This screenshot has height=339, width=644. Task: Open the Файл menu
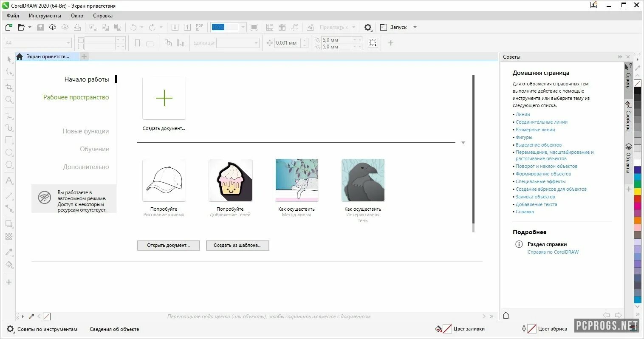[x=13, y=16]
